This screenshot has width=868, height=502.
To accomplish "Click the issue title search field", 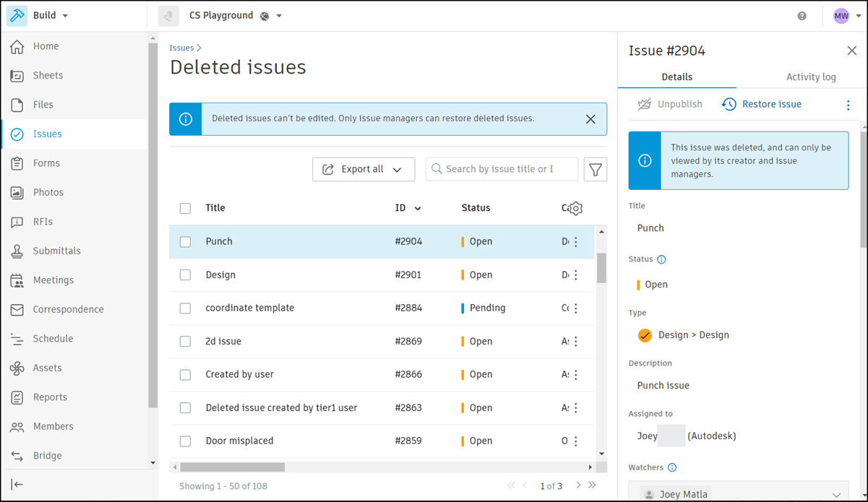I will point(502,169).
